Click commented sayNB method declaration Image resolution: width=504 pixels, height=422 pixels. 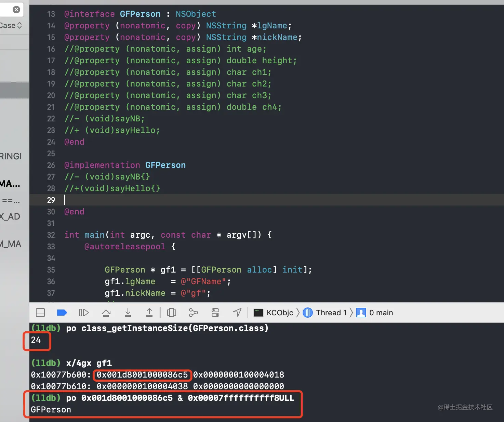(105, 119)
